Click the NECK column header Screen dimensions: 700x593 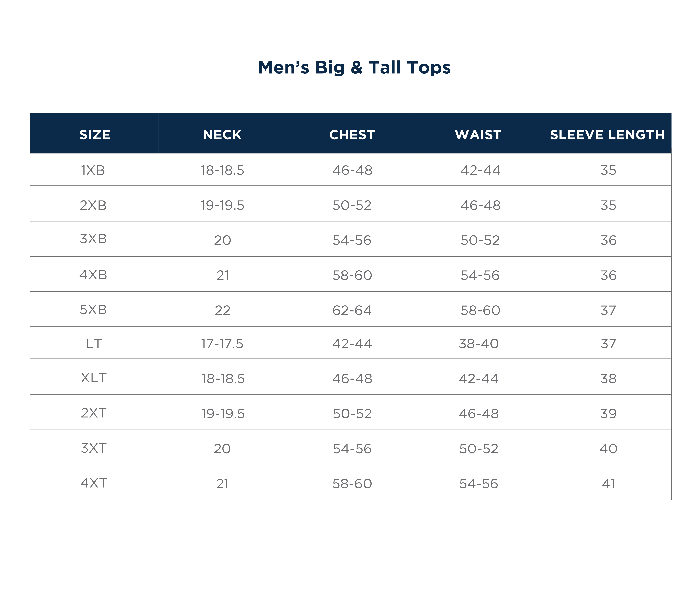click(x=222, y=135)
